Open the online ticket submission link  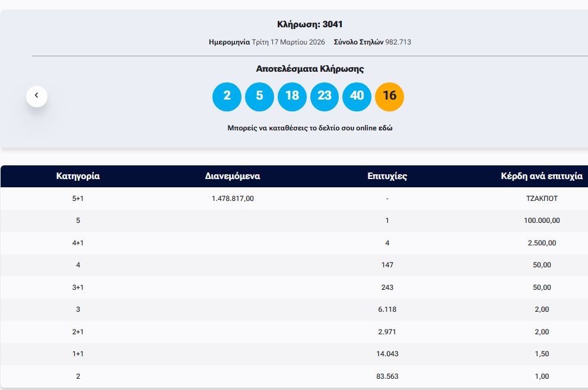[310, 128]
